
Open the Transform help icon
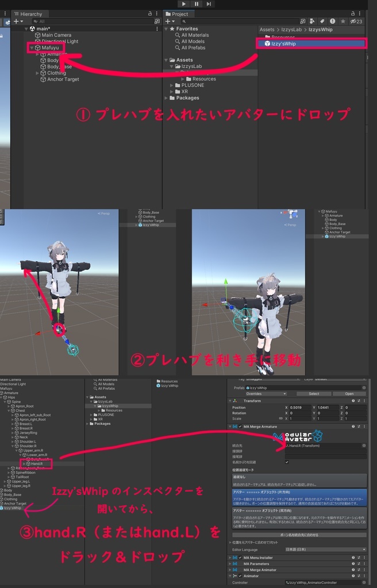(353, 401)
